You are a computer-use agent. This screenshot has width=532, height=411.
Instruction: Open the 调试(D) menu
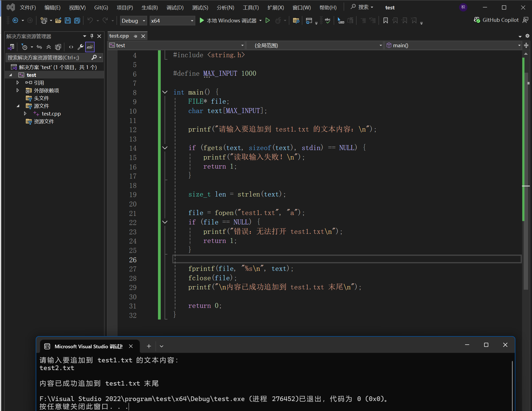click(175, 7)
